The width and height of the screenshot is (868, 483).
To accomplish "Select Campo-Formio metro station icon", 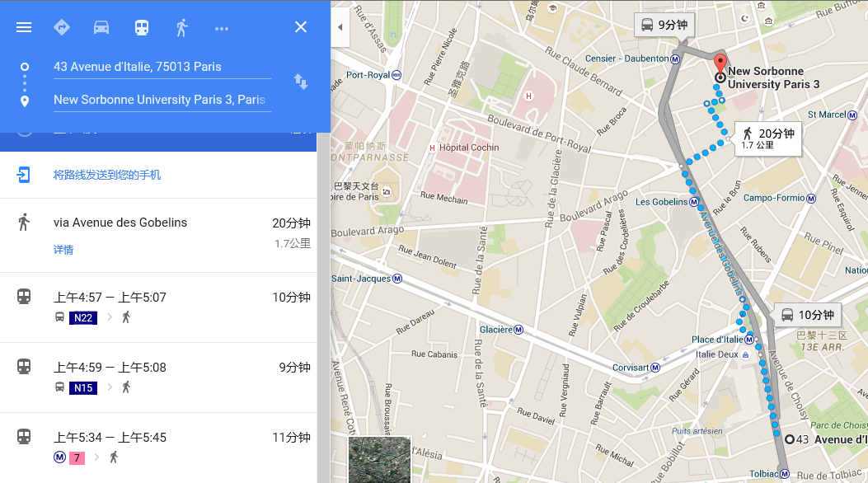I will coord(811,198).
